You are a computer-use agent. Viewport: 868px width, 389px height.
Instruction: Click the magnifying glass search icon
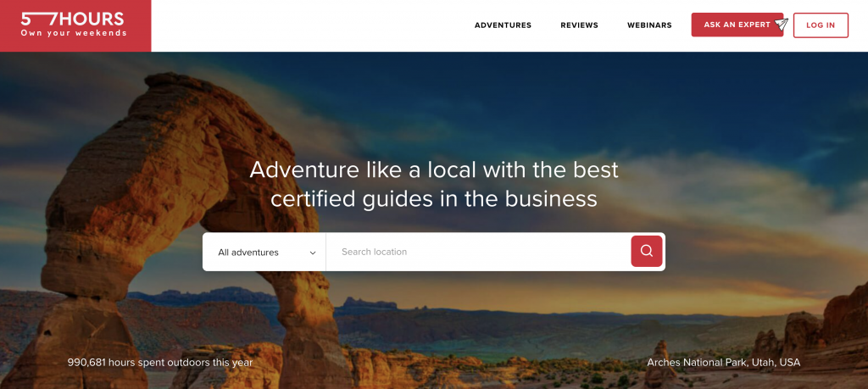coord(647,251)
